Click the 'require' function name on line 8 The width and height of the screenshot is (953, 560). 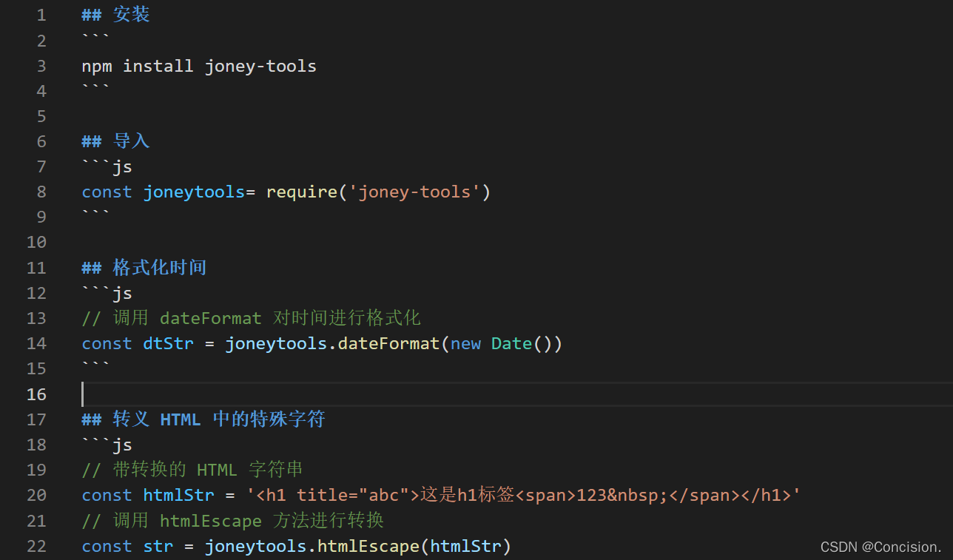click(302, 192)
